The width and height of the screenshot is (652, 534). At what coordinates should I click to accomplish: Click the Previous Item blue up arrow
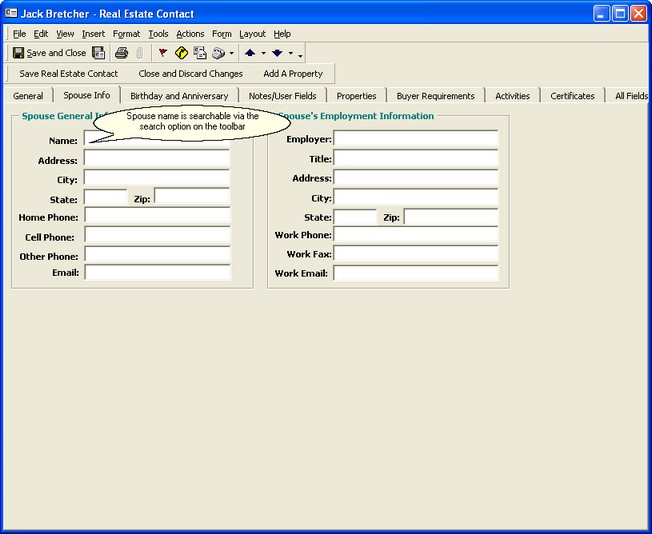point(250,53)
